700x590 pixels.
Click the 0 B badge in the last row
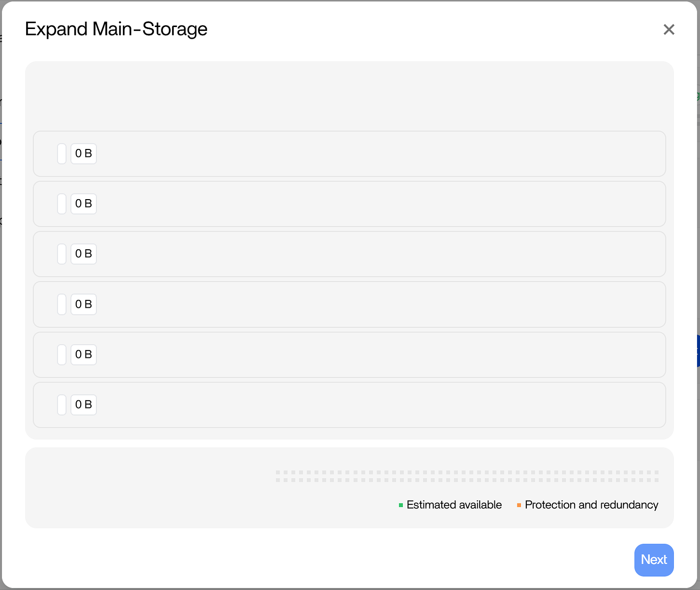pyautogui.click(x=84, y=405)
